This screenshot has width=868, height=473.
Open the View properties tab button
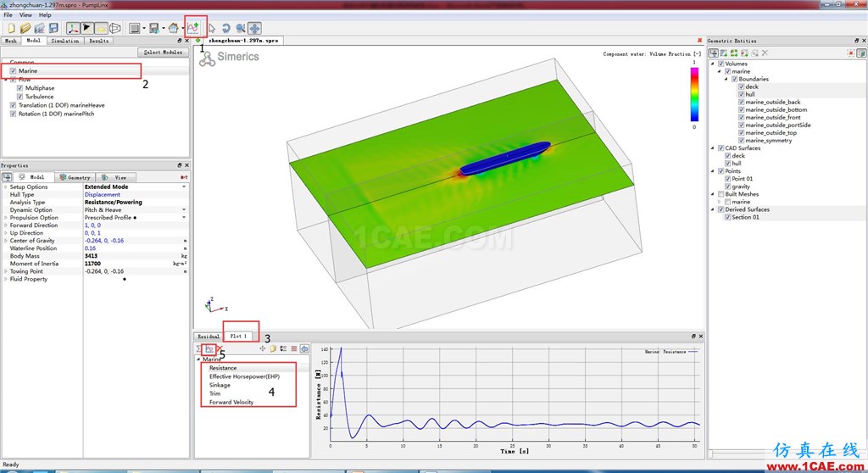click(116, 177)
